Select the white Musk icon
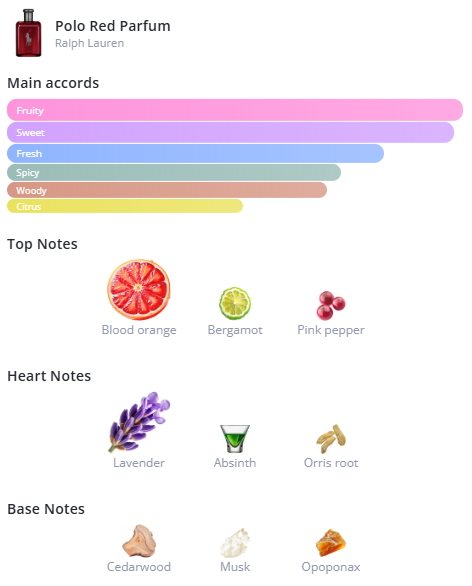This screenshot has width=472, height=586. click(x=235, y=542)
